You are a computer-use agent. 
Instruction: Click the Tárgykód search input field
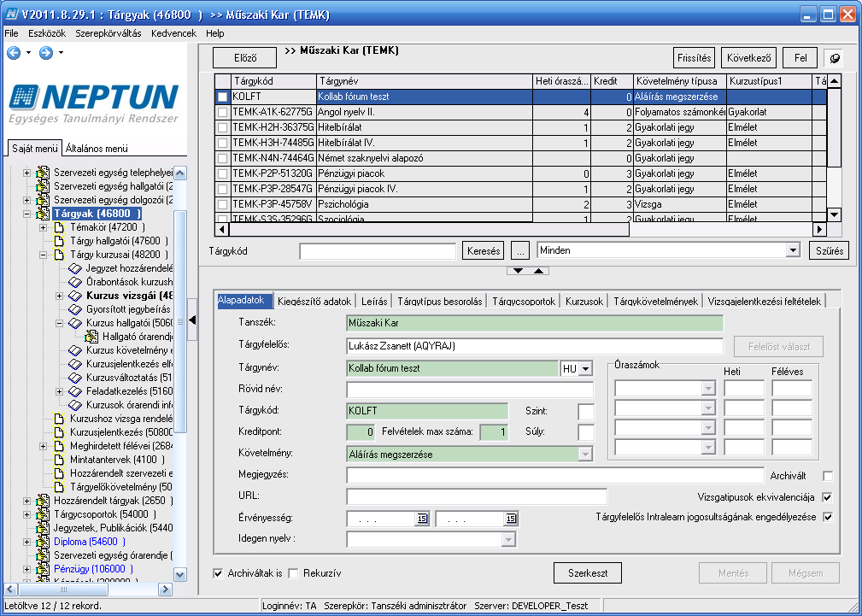(x=378, y=251)
